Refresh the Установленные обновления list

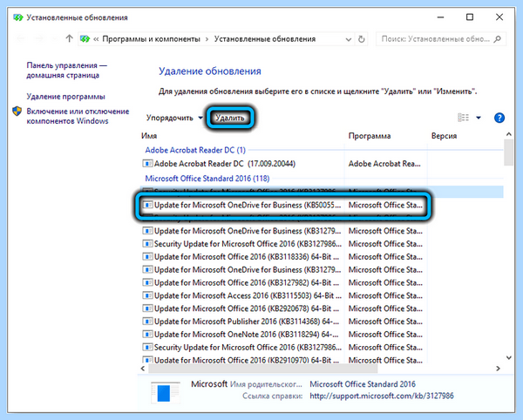(x=361, y=39)
